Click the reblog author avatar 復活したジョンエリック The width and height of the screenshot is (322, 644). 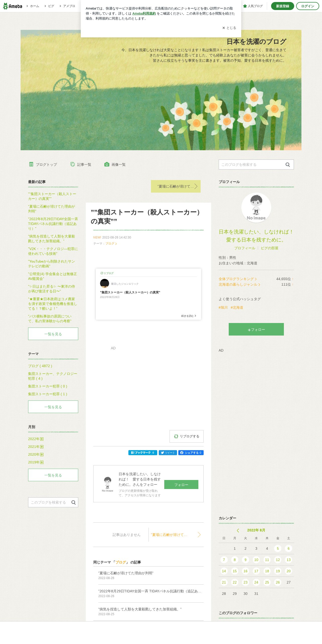[105, 283]
